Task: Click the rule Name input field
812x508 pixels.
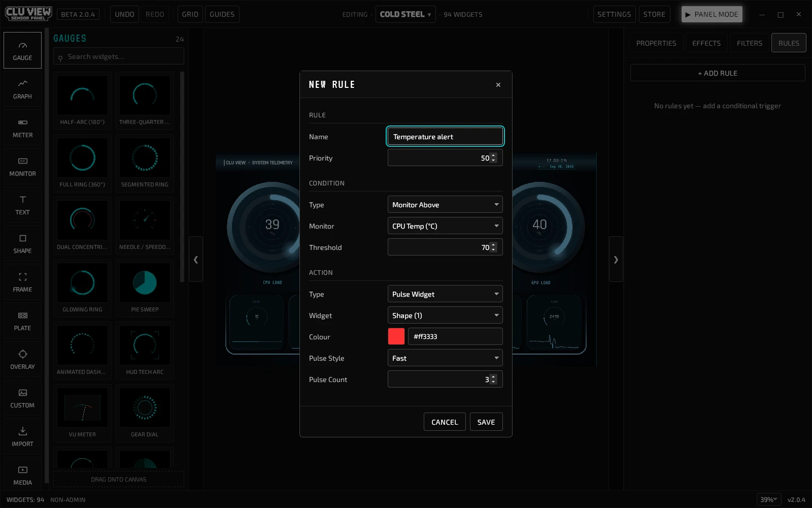Action: pyautogui.click(x=445, y=136)
